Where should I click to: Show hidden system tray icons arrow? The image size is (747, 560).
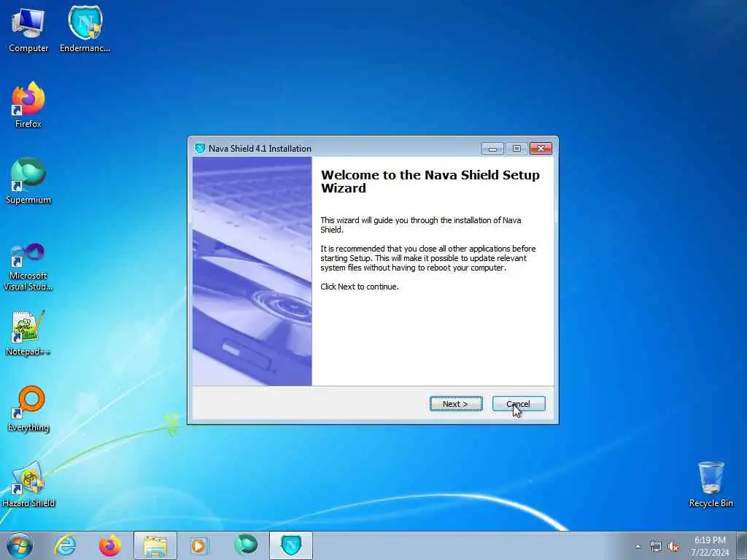[x=638, y=547]
